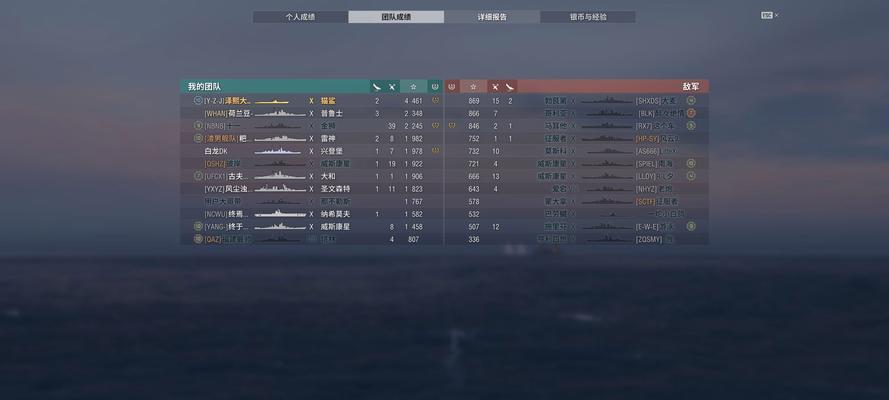
Task: Click the 大和 ship silhouette thumbnail
Action: click(x=280, y=176)
